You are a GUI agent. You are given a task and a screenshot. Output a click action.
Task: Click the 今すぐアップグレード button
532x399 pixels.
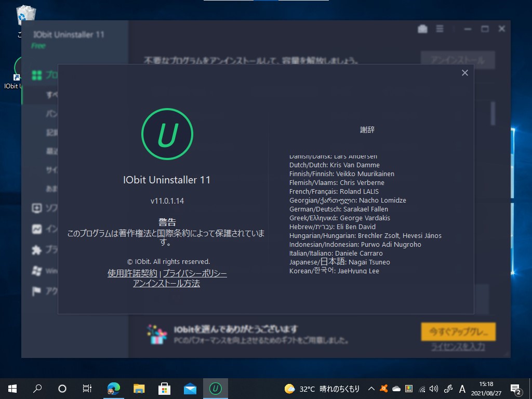(x=458, y=331)
